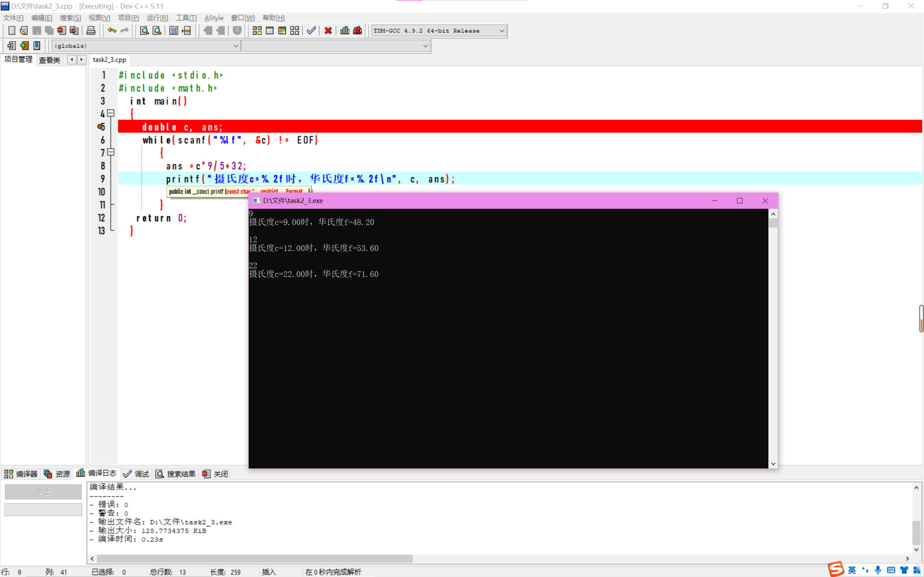Click the purple checkmark syntax check icon
This screenshot has height=577, width=924.
pyautogui.click(x=311, y=31)
